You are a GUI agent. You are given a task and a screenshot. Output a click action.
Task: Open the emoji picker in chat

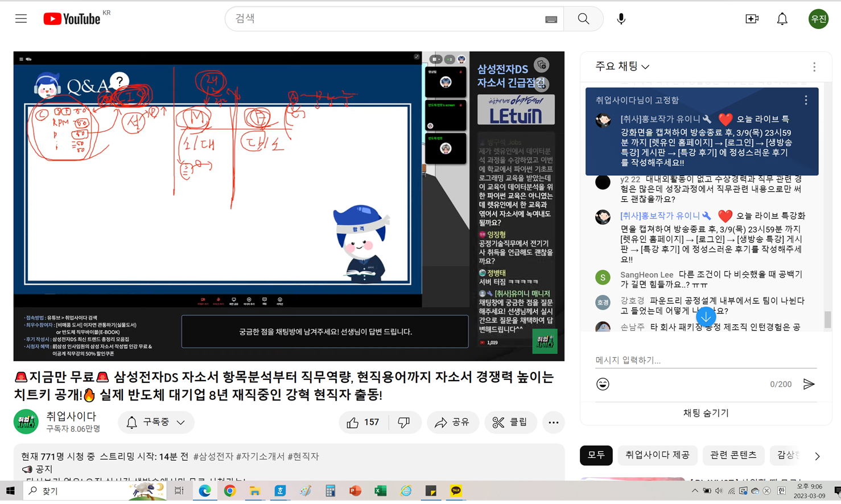[603, 384]
